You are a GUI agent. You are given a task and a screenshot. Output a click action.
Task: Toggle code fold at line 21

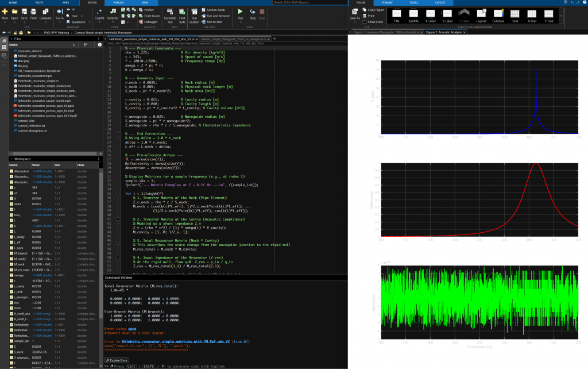[118, 134]
